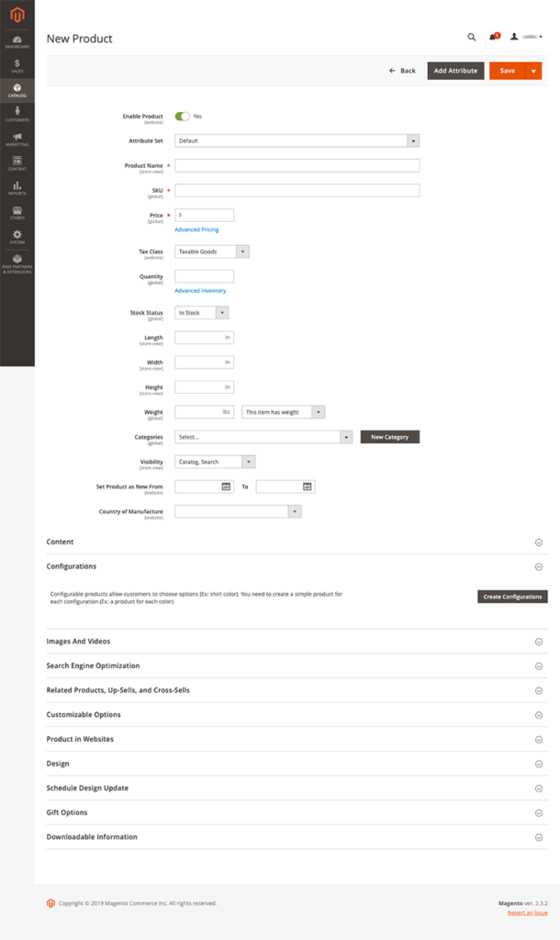Click the Add Attribute button
The image size is (560, 940).
pos(455,71)
